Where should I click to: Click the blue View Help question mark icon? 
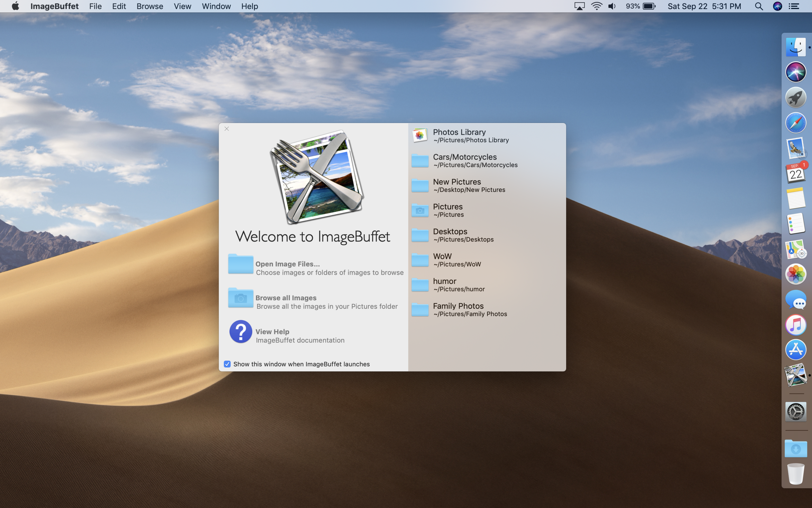[x=241, y=331]
